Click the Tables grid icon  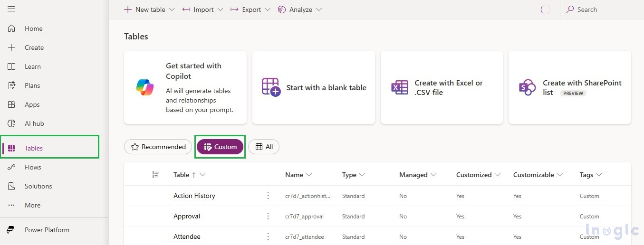12,148
